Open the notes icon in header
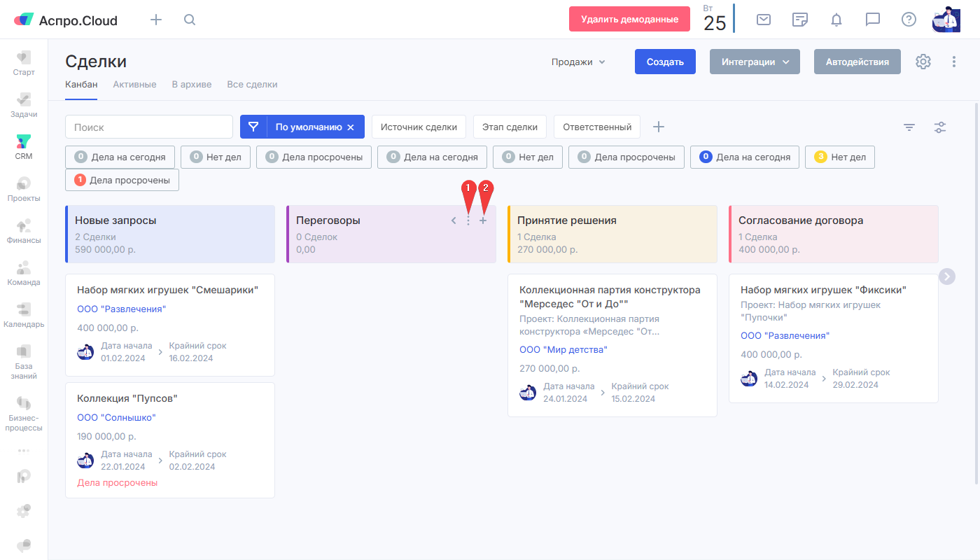 800,20
